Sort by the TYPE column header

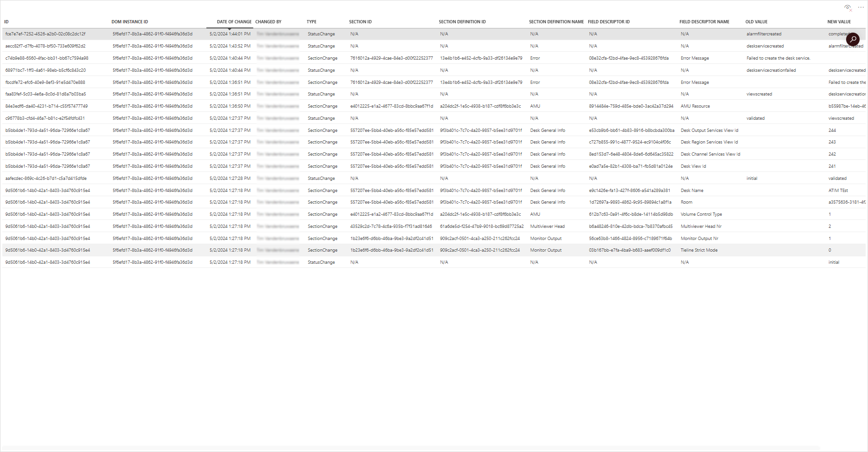(x=312, y=22)
